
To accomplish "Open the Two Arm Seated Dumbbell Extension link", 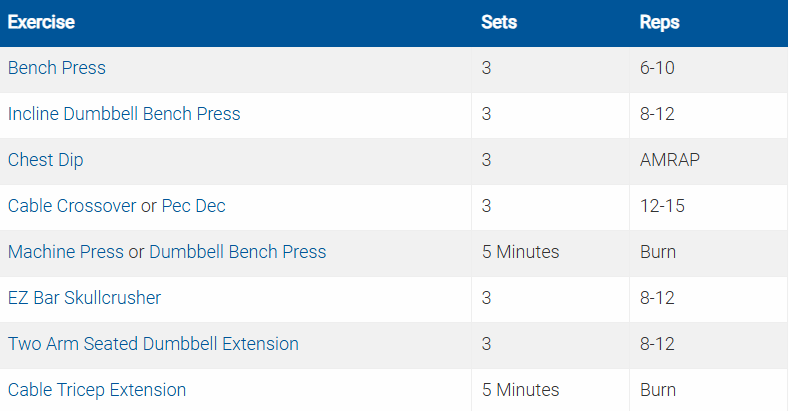I will click(153, 344).
